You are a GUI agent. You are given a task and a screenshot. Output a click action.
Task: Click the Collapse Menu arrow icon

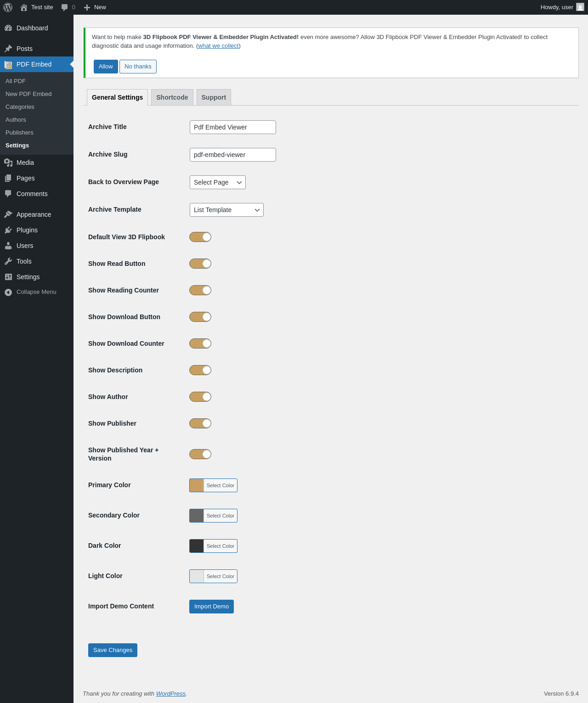pyautogui.click(x=8, y=292)
